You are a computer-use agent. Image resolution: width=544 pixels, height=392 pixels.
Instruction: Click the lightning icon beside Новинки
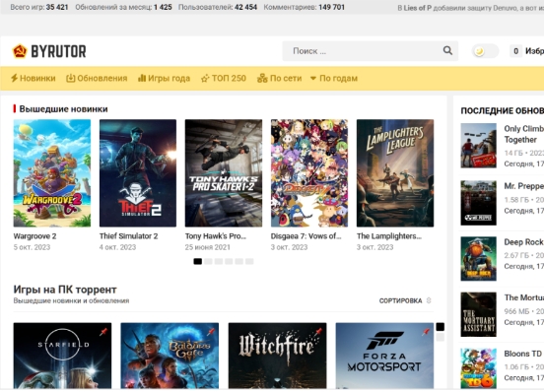(14, 78)
